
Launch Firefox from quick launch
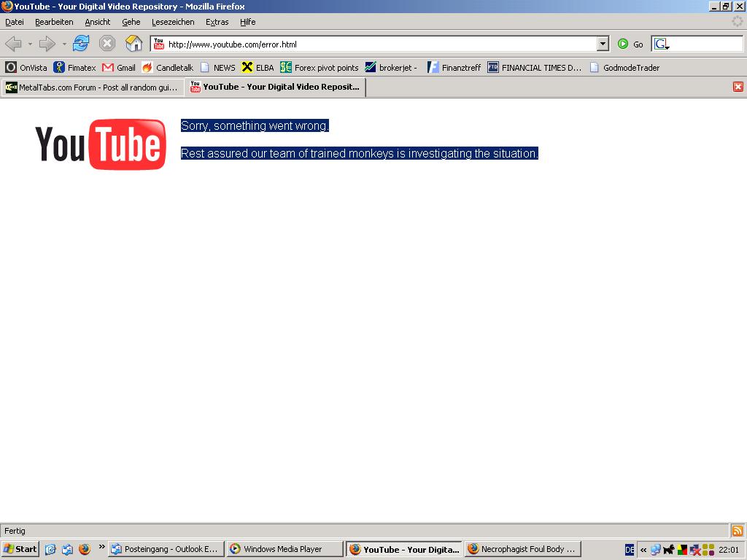(85, 549)
